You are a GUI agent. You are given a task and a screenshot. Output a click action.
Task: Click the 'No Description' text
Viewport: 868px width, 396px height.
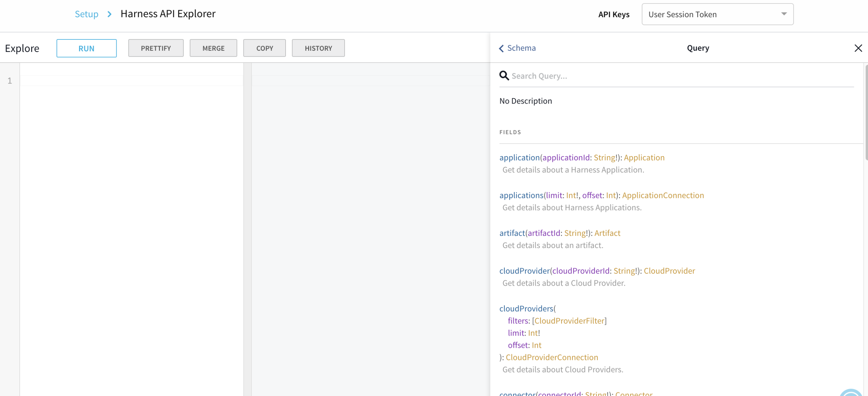point(525,101)
